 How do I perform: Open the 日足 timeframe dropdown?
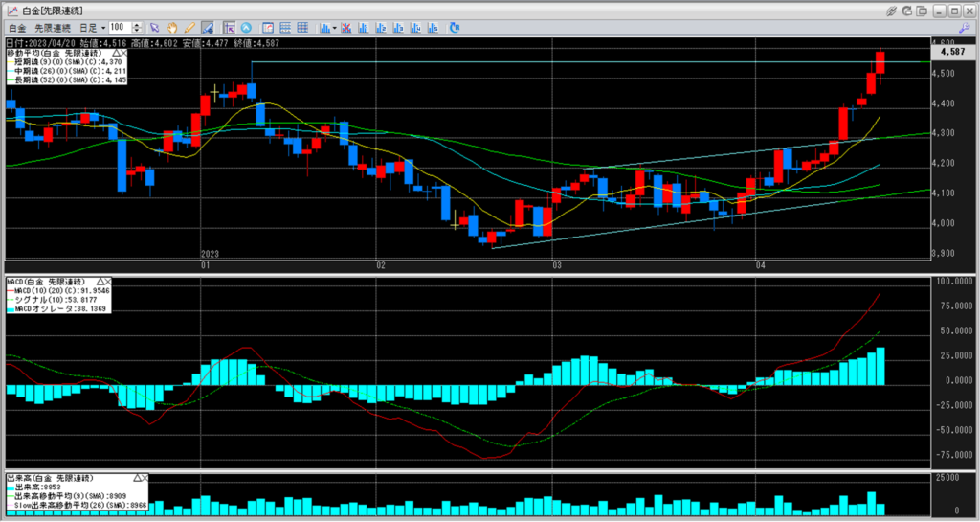[94, 28]
